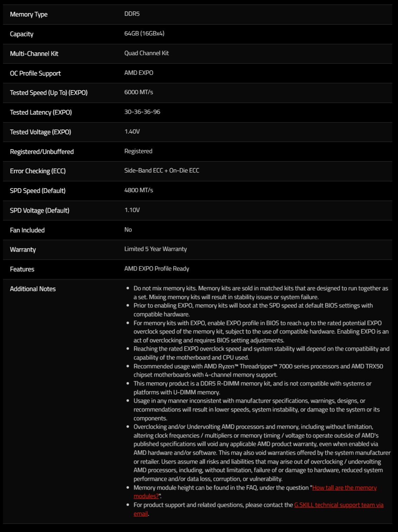398x532 pixels.
Task: Select Side-Band ECC + On-Die ECC text
Action: tap(162, 170)
